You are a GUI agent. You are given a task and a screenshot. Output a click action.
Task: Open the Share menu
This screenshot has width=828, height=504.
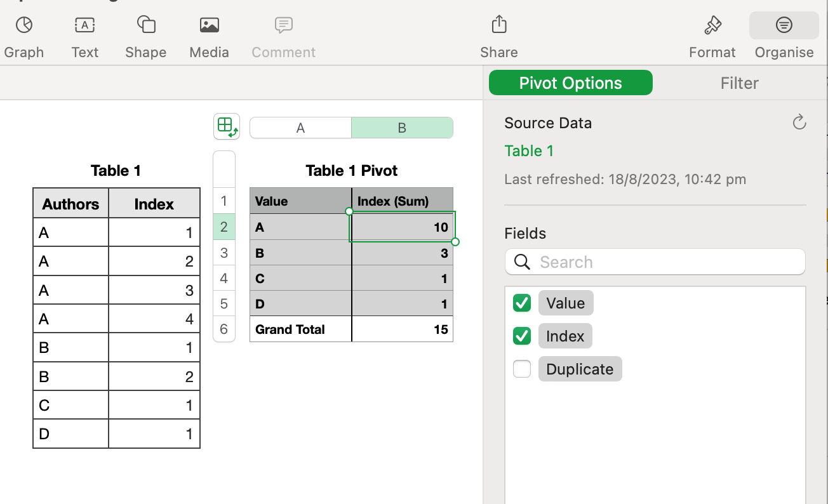tap(498, 35)
